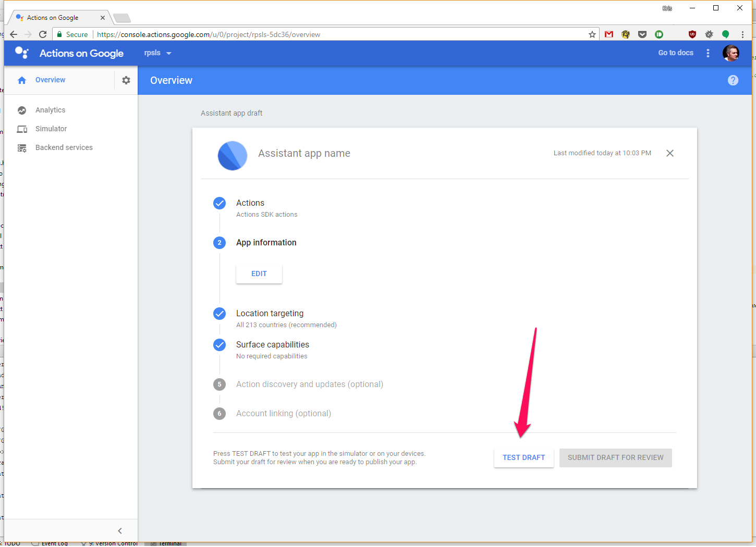
Task: Click the Actions on Google logo
Action: 22,53
